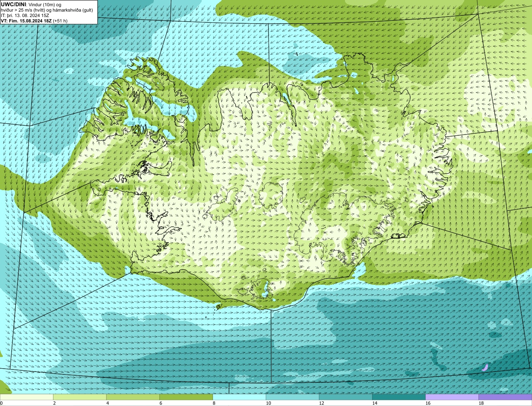
Task: Click the 6–8 darker green legend swatch
Action: click(186, 397)
